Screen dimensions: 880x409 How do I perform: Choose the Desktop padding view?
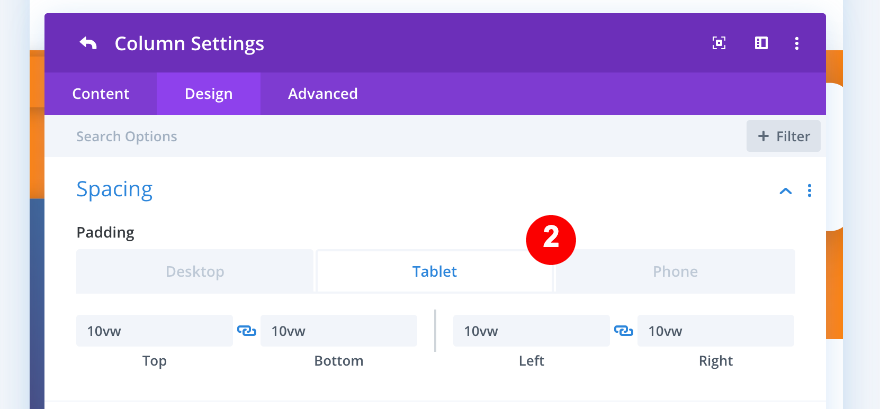tap(195, 271)
